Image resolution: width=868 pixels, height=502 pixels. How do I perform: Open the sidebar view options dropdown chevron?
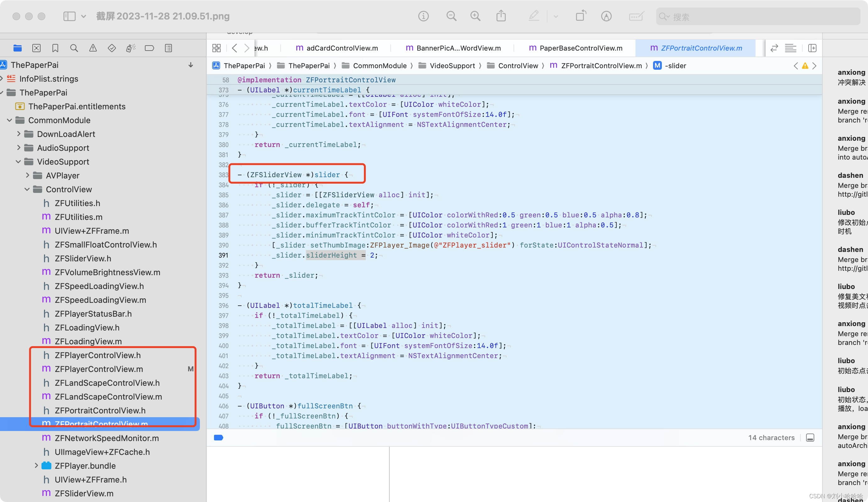point(83,16)
